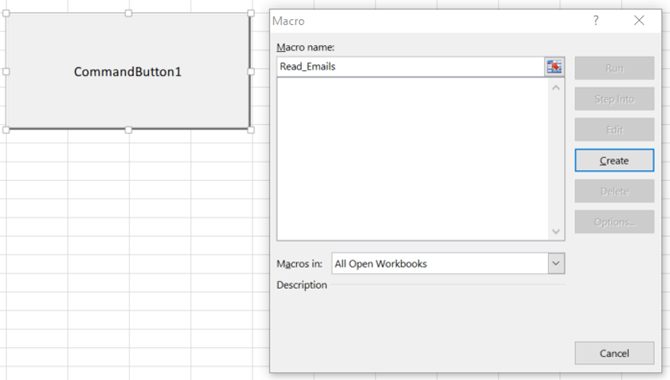Click the macro list scroll up arrow

(x=556, y=88)
